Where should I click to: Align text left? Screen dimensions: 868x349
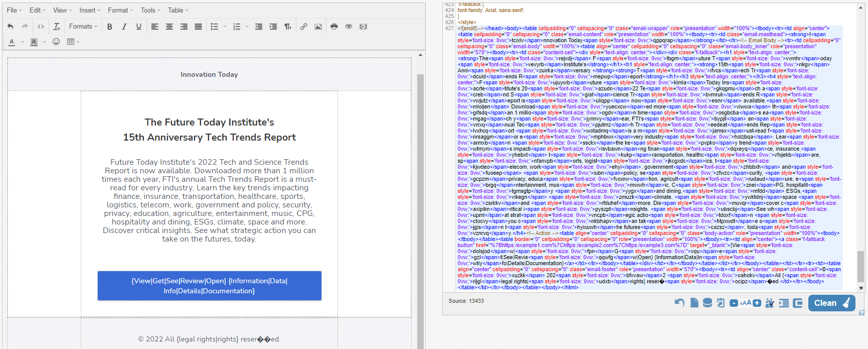click(x=155, y=27)
